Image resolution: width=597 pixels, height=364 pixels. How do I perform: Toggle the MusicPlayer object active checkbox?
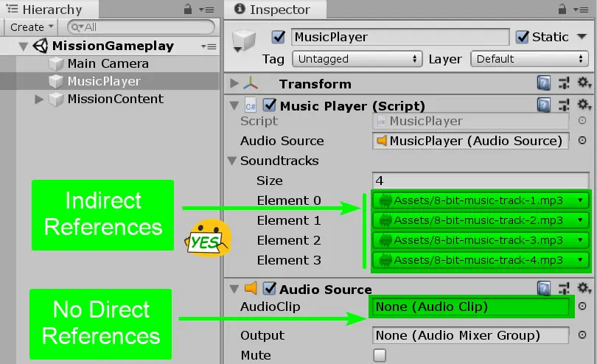point(279,37)
